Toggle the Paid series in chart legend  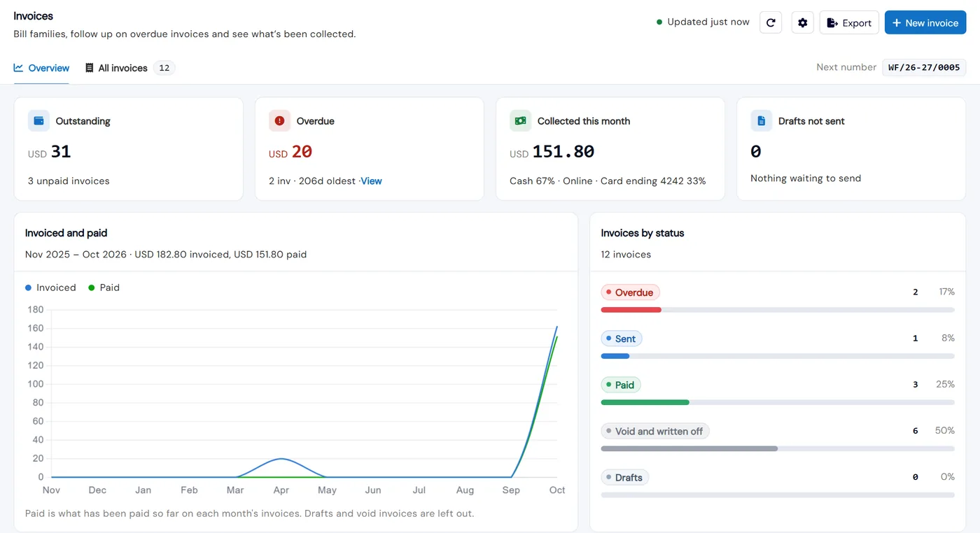coord(104,287)
